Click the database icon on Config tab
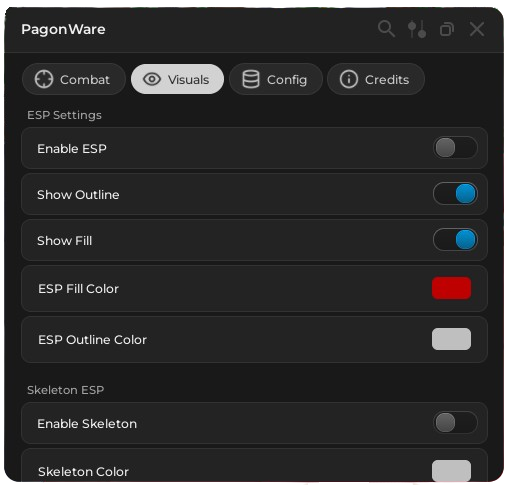Image resolution: width=511 pixels, height=489 pixels. click(251, 79)
